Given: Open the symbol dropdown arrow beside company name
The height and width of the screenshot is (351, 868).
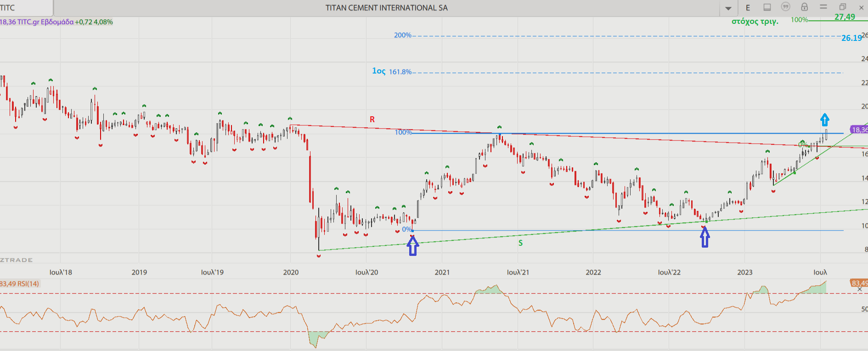Looking at the screenshot, I should coord(728,8).
